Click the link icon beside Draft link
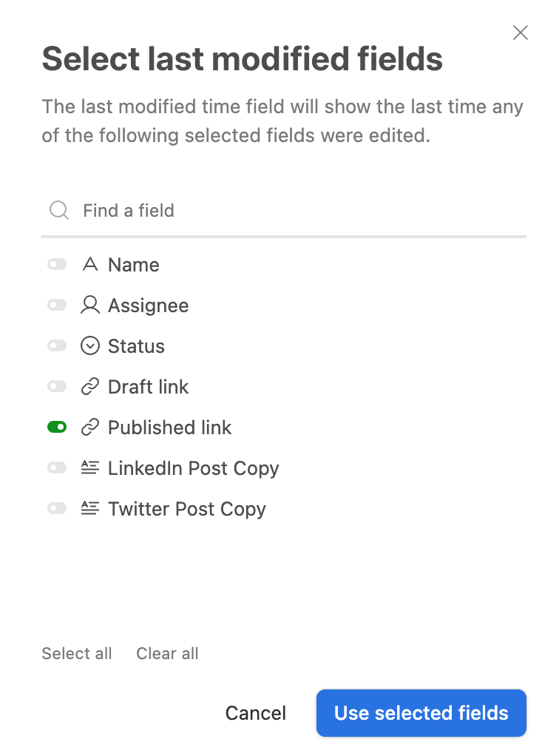This screenshot has height=756, width=559. [90, 387]
